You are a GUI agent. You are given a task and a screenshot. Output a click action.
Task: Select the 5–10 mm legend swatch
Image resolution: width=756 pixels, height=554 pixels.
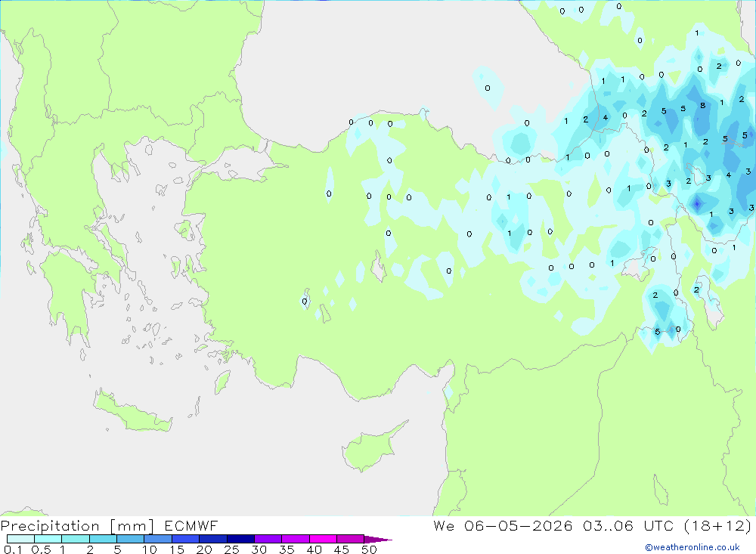pos(130,539)
